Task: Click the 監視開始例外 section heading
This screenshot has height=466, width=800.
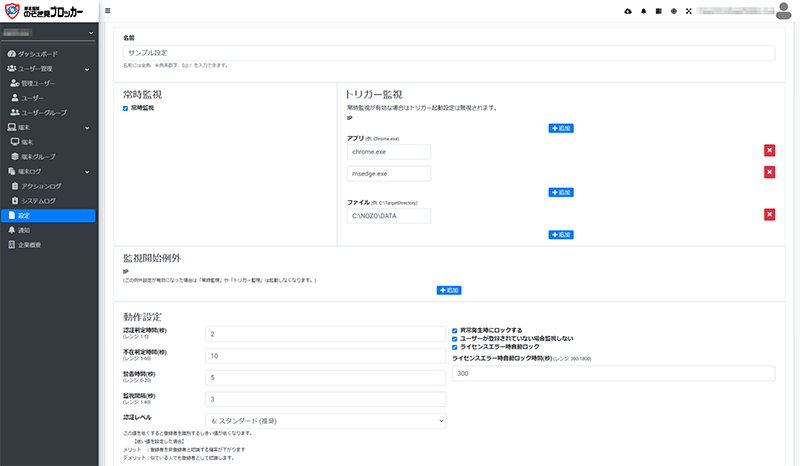Action: coord(152,258)
